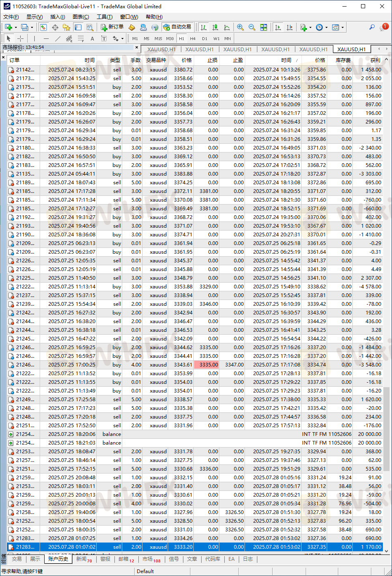Viewport: 392px width, 576px height.
Task: Click the tile windows icon
Action: click(264, 27)
